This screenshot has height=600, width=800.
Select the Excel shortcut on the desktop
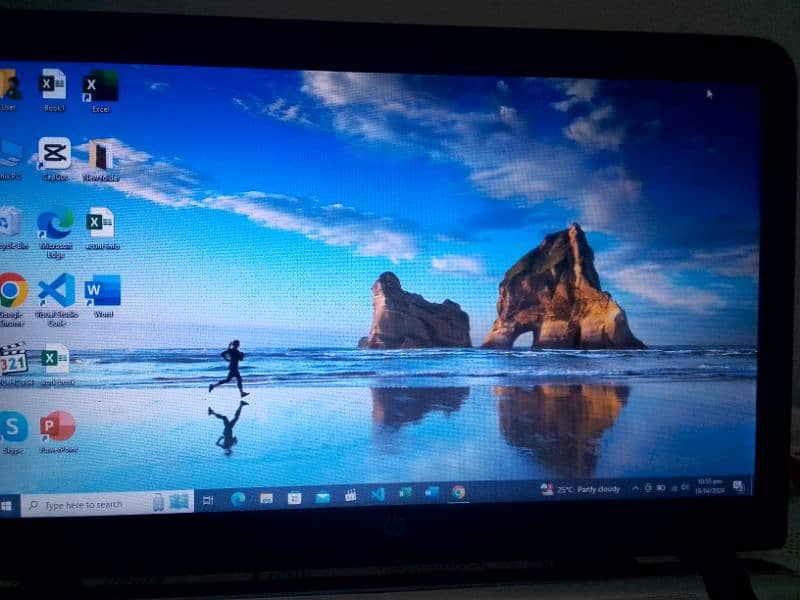100,90
